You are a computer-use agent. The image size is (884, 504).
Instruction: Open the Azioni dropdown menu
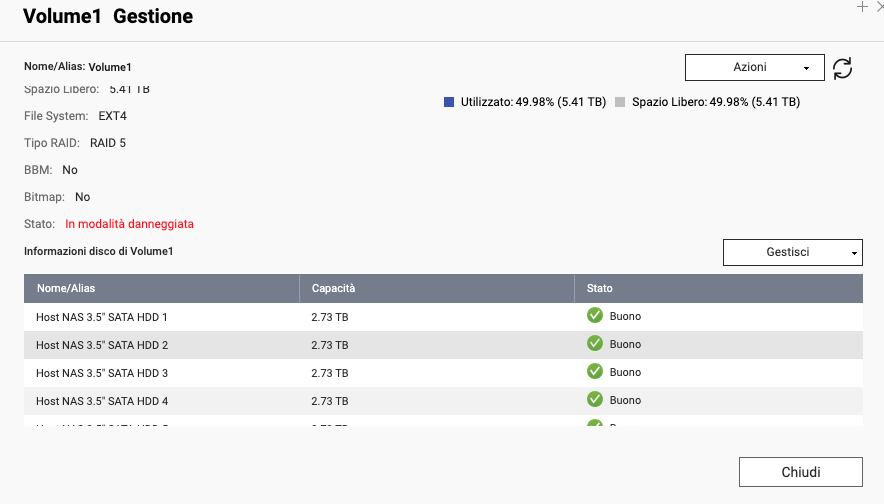tap(754, 67)
